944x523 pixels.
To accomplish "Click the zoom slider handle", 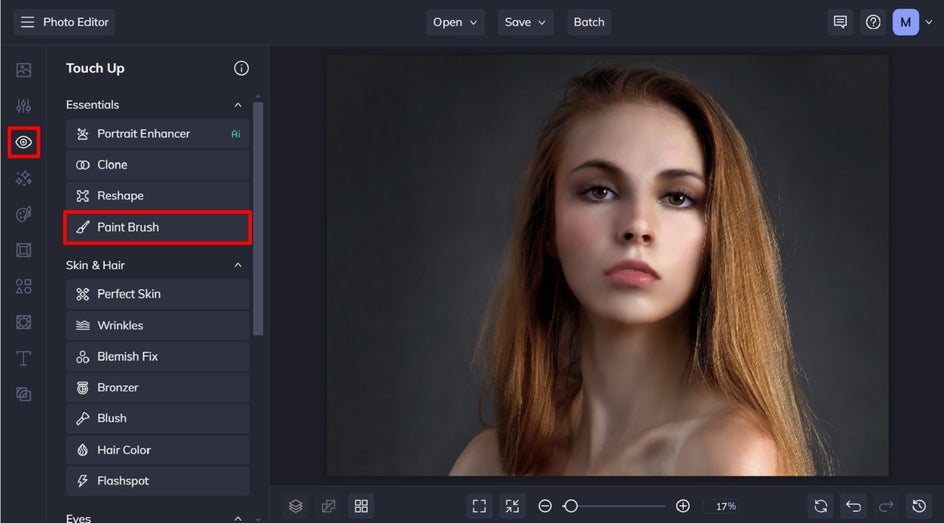I will point(570,506).
